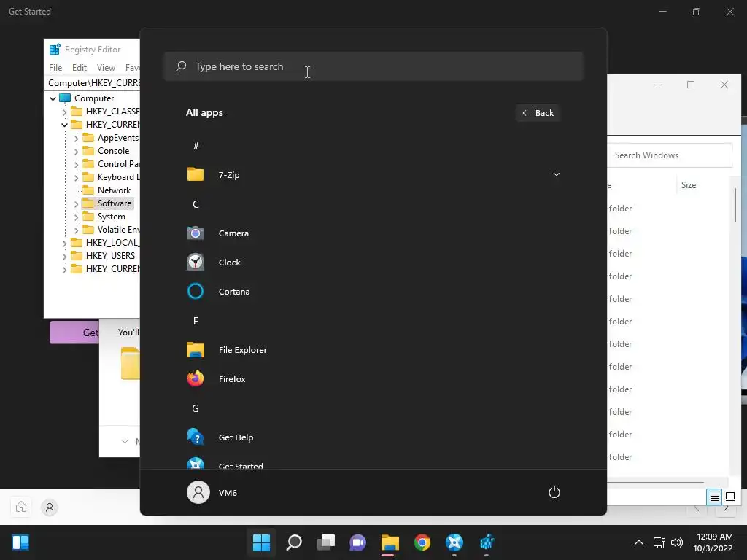The image size is (747, 560).
Task: Jump to apps under letter C header
Action: point(196,204)
